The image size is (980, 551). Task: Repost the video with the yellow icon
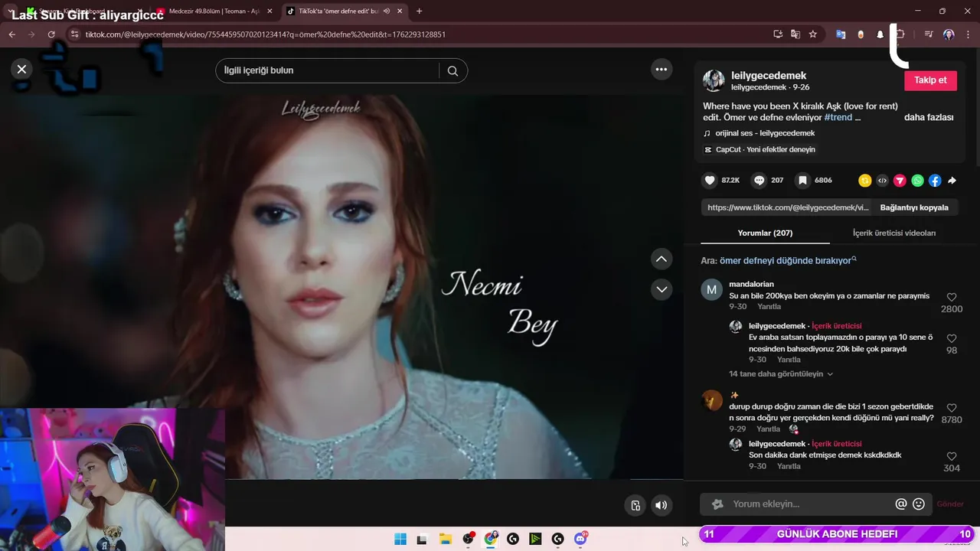tap(865, 181)
